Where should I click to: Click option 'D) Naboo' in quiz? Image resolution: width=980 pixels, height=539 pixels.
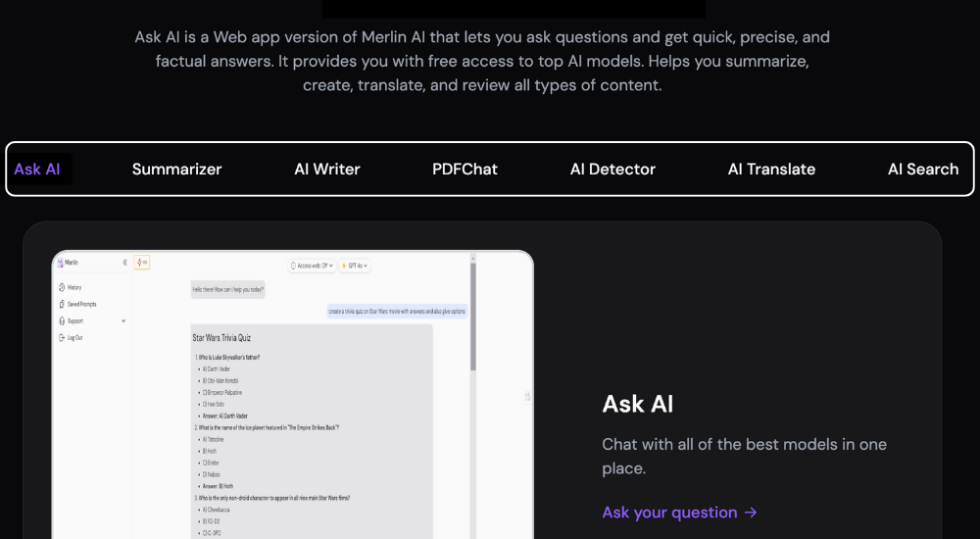[x=212, y=474]
